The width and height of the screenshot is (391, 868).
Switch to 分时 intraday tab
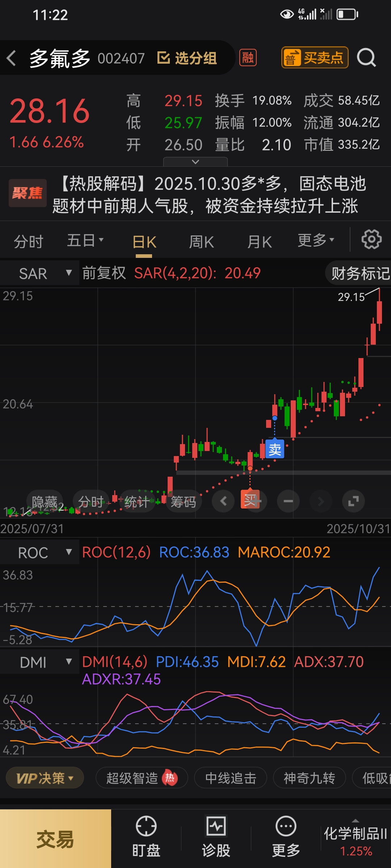point(28,241)
